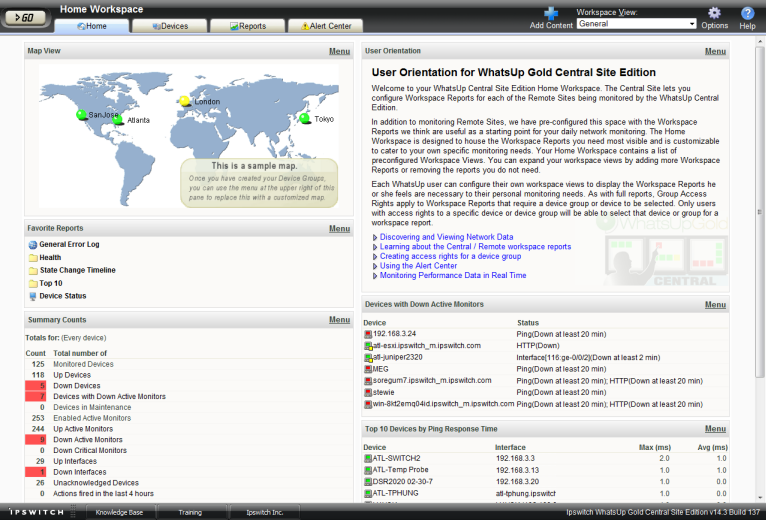Expand Using the Alert Center arrow
Screen dimensions: 766x520
[x=375, y=266]
